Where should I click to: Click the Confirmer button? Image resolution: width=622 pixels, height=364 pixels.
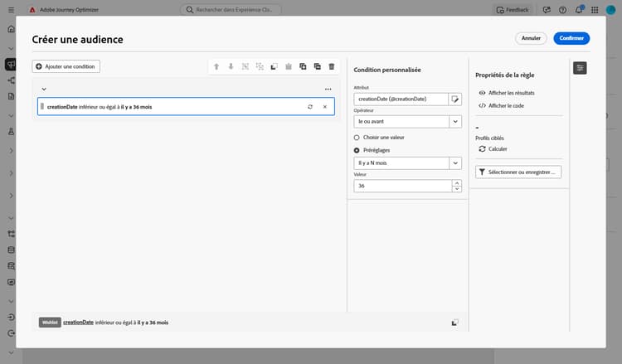point(571,38)
